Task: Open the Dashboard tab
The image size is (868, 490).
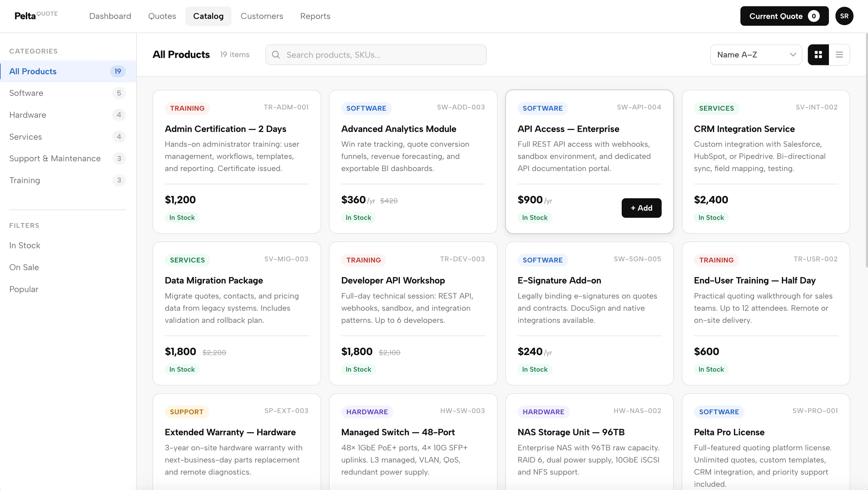Action: [110, 16]
